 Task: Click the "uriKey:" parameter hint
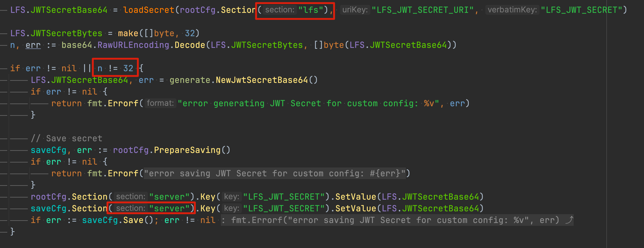coord(355,10)
